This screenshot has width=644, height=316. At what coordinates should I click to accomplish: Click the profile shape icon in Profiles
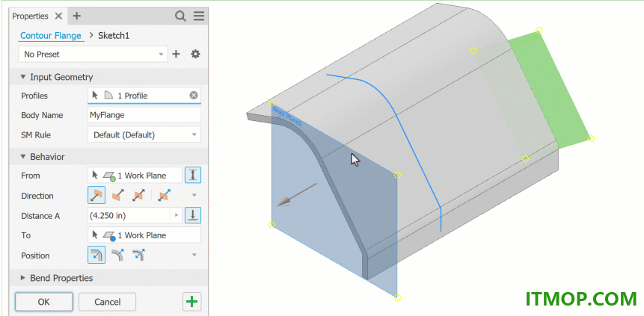(x=108, y=96)
